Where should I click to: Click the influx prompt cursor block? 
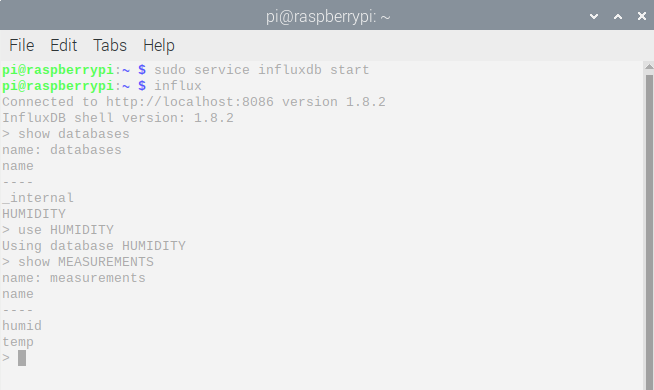(x=22, y=358)
